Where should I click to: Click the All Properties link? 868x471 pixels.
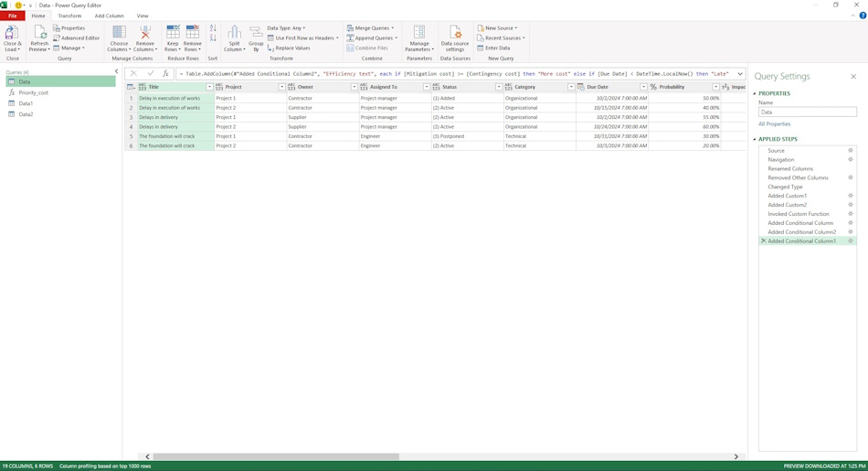(775, 124)
